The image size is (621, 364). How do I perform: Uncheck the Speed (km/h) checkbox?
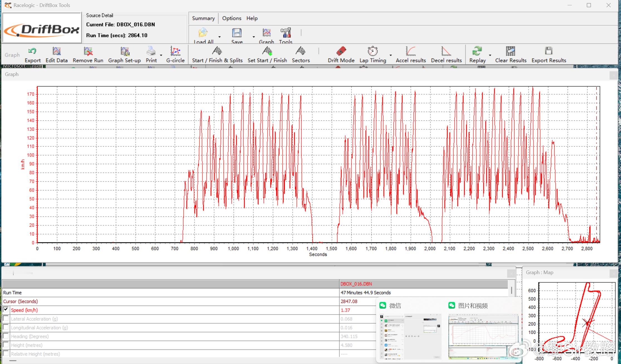click(6, 309)
